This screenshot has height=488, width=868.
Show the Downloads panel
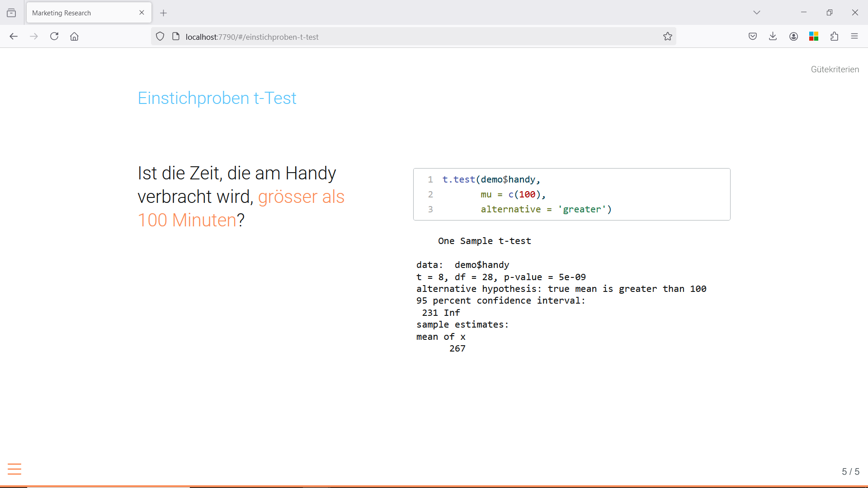(x=773, y=37)
